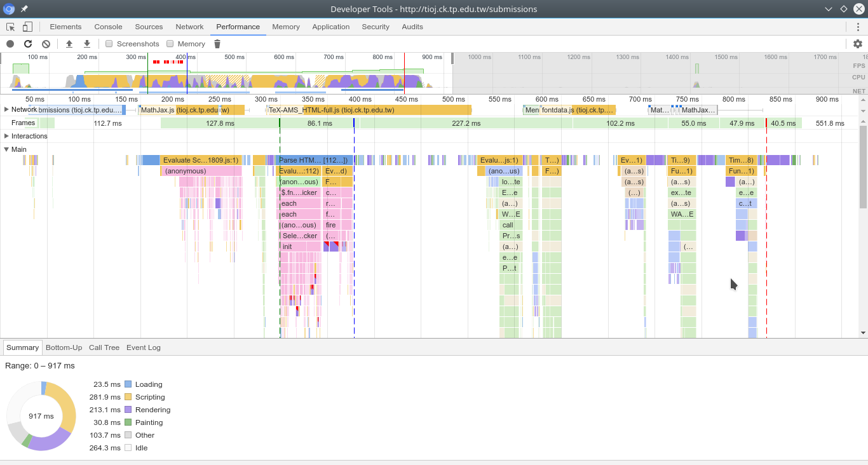The image size is (868, 465).
Task: Select the fontdata.js network request
Action: [578, 110]
